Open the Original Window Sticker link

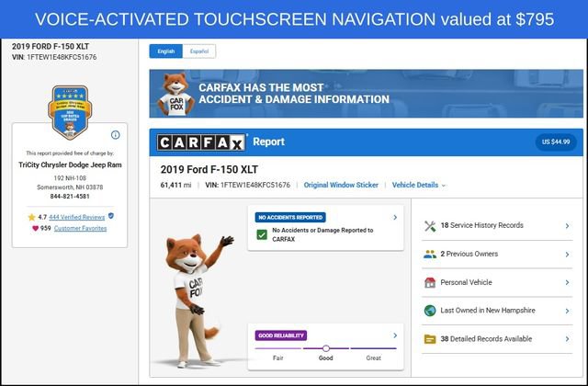coord(341,186)
